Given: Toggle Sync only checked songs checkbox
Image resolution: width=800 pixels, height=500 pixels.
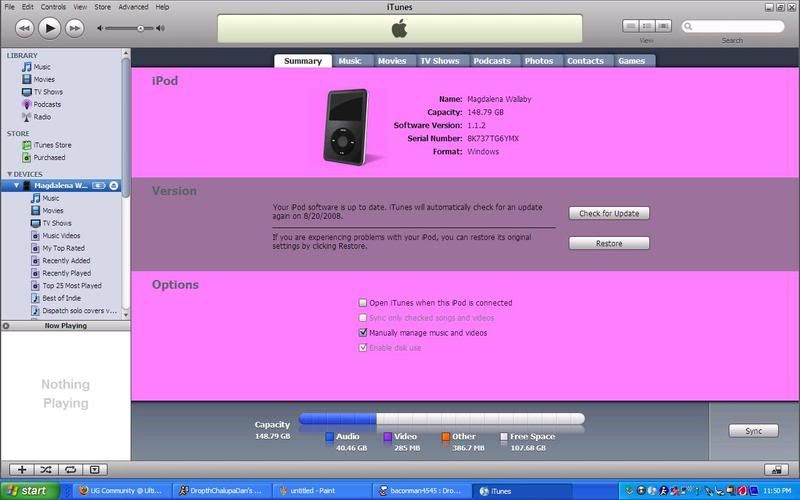Looking at the screenshot, I should point(363,318).
